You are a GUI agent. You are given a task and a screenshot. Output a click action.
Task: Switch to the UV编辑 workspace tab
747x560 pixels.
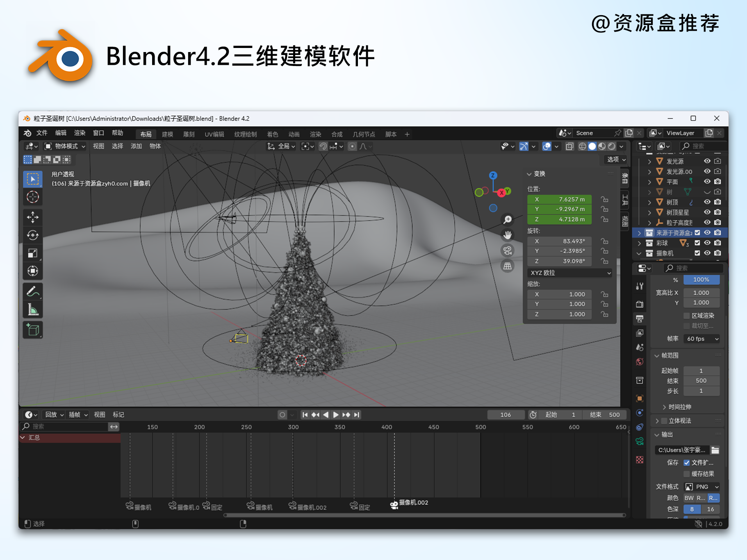click(x=214, y=134)
